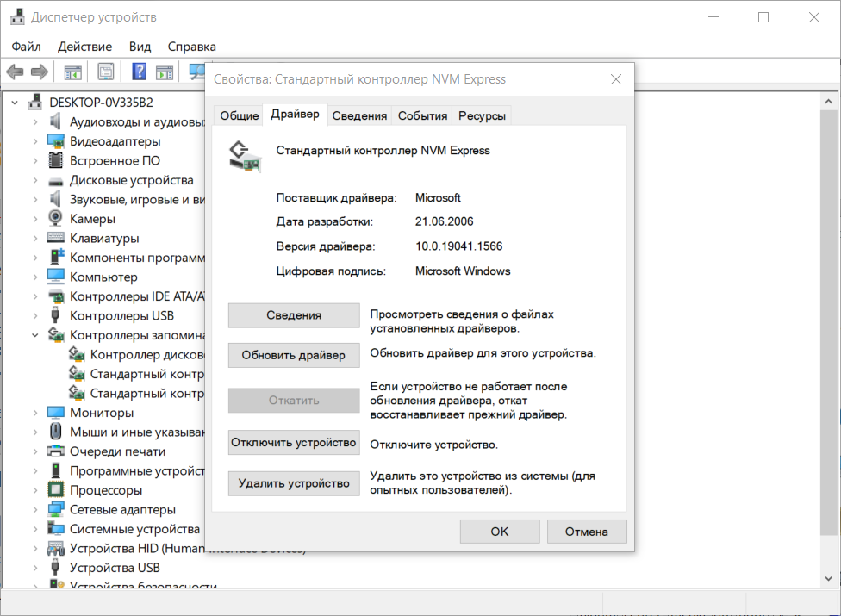Click the driver date 21.06.2006 text
Screen dimensions: 841x616
[444, 221]
